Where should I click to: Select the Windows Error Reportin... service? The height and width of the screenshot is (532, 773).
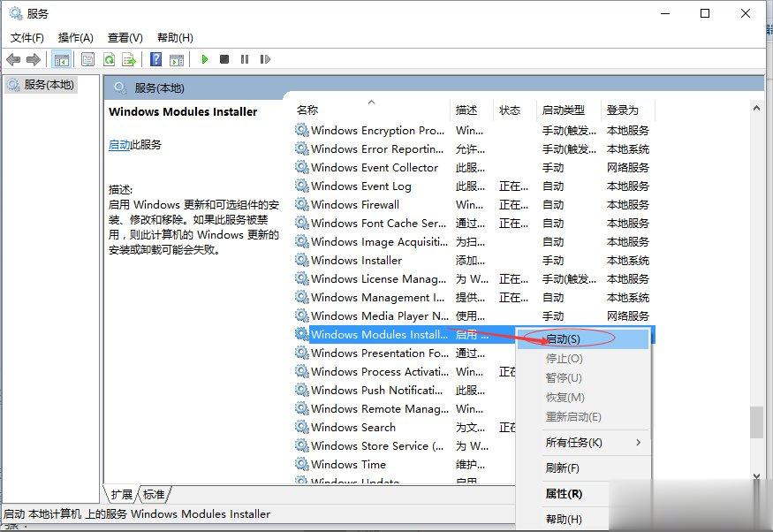click(x=377, y=148)
